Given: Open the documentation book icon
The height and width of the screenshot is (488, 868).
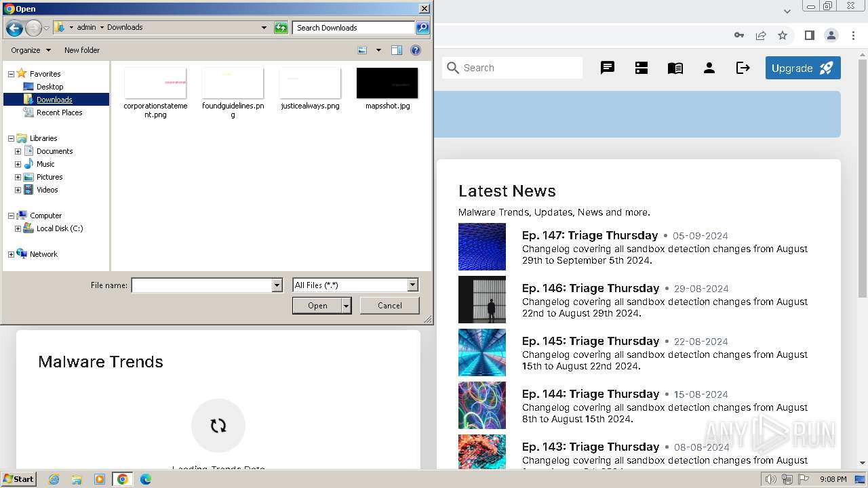Looking at the screenshot, I should 675,68.
